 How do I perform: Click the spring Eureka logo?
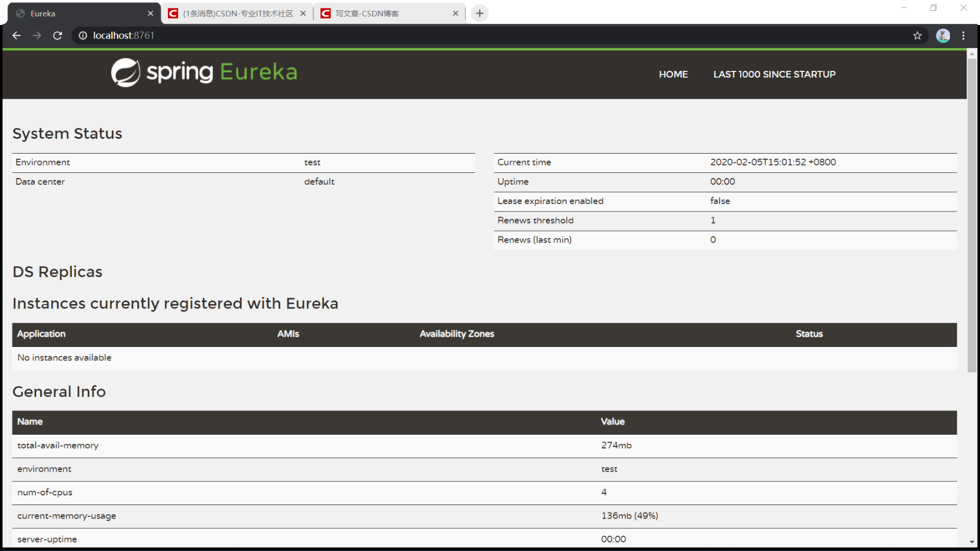pyautogui.click(x=204, y=73)
